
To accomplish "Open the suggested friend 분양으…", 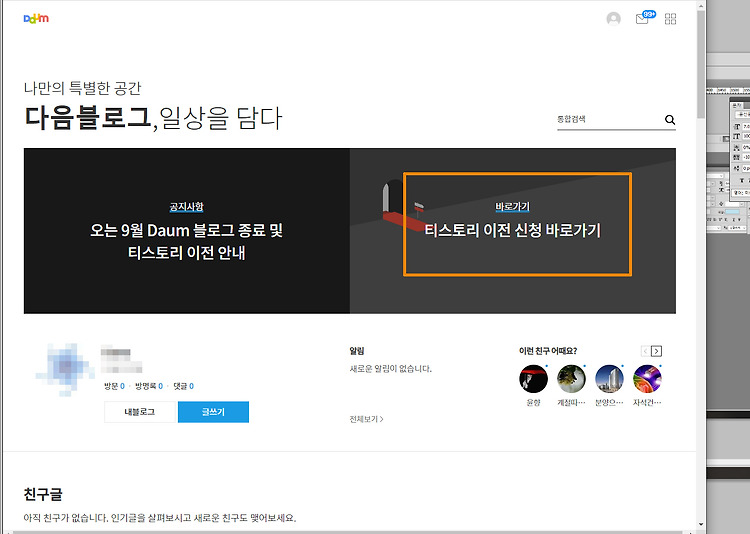I will [609, 386].
